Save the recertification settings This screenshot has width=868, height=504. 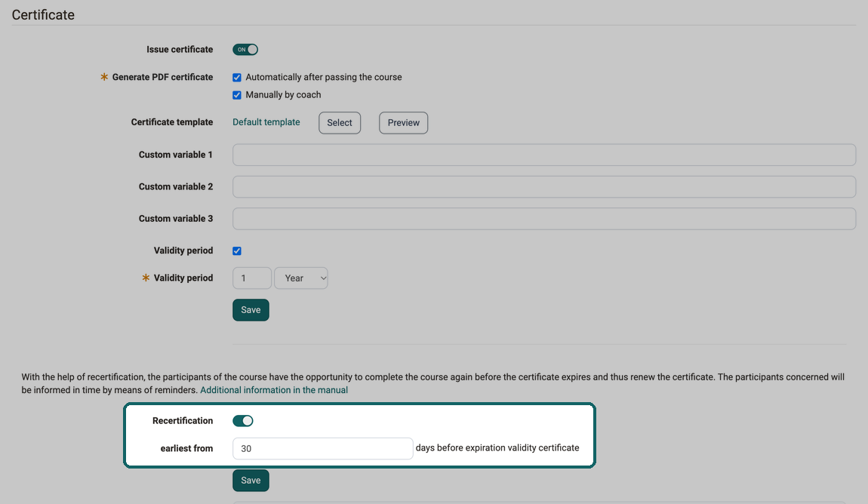[251, 480]
